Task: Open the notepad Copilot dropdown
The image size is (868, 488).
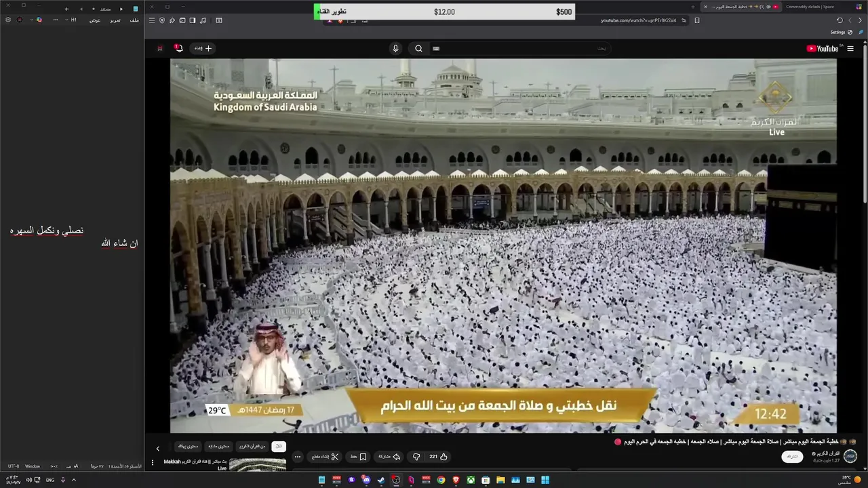Action: (37, 20)
